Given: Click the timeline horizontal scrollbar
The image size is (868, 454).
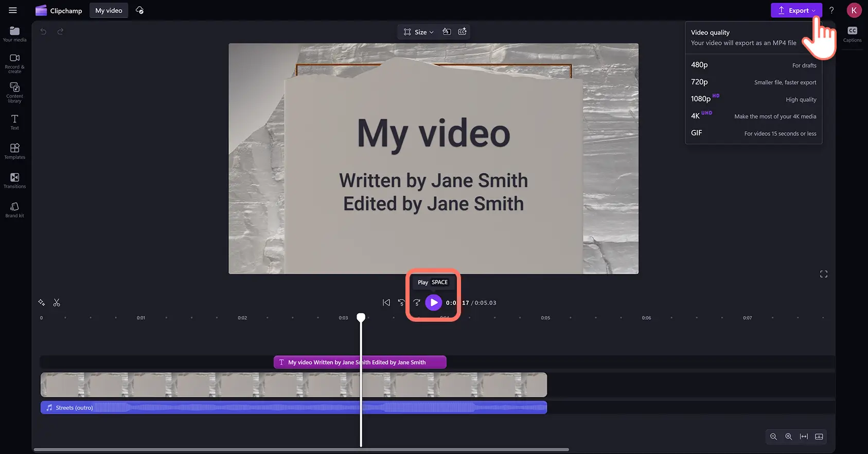Looking at the screenshot, I should (301, 449).
